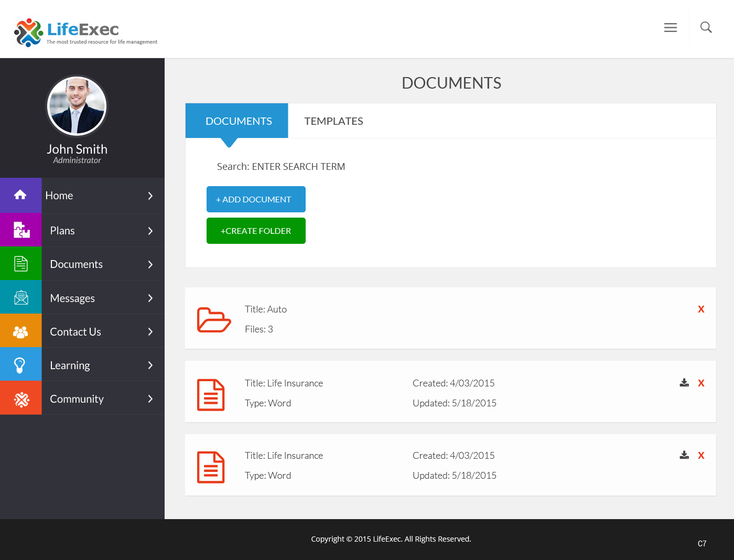Delete the first Life Insurance document
Image resolution: width=734 pixels, height=560 pixels.
pyautogui.click(x=701, y=383)
